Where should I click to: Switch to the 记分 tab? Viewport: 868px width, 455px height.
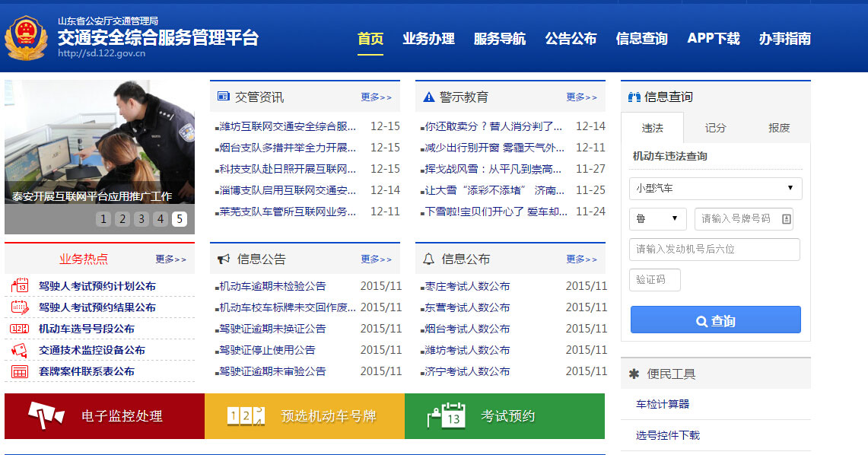(x=714, y=129)
